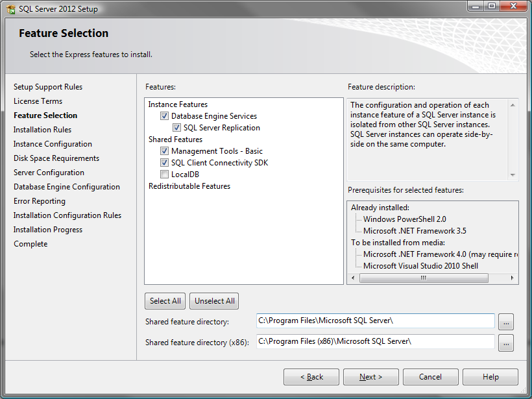The image size is (532, 399).
Task: Enable the LocalDB checkbox
Action: pyautogui.click(x=165, y=175)
